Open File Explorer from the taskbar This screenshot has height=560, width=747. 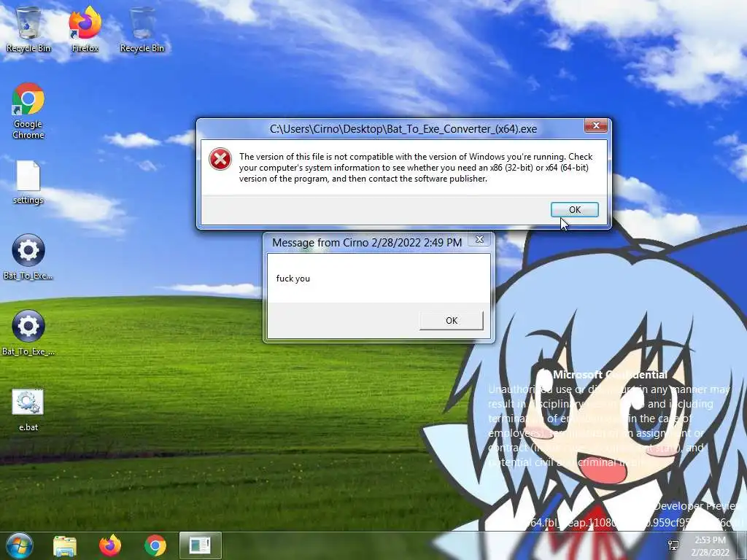[x=65, y=546]
